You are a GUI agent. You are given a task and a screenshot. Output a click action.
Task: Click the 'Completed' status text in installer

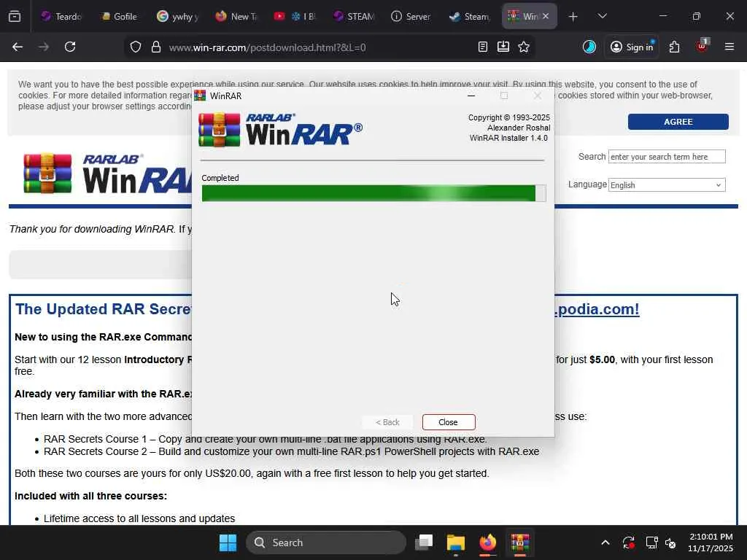point(220,178)
